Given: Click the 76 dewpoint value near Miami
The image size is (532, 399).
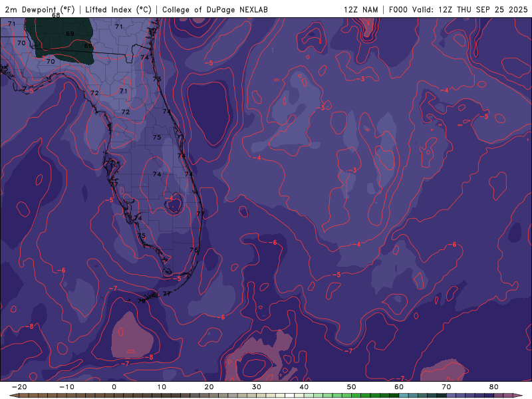Looking at the screenshot, I should click(194, 250).
